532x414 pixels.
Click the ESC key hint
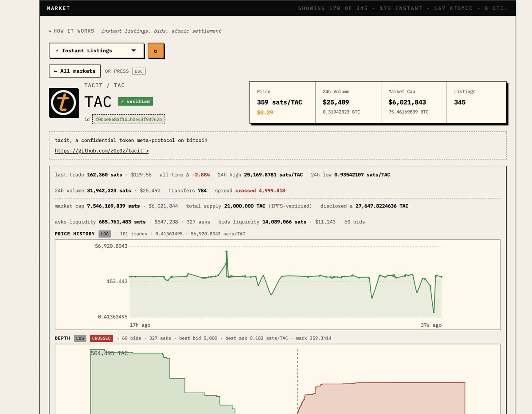click(x=139, y=71)
